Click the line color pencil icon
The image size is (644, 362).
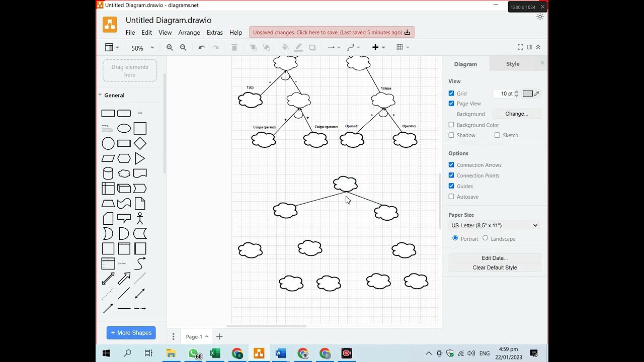[298, 47]
